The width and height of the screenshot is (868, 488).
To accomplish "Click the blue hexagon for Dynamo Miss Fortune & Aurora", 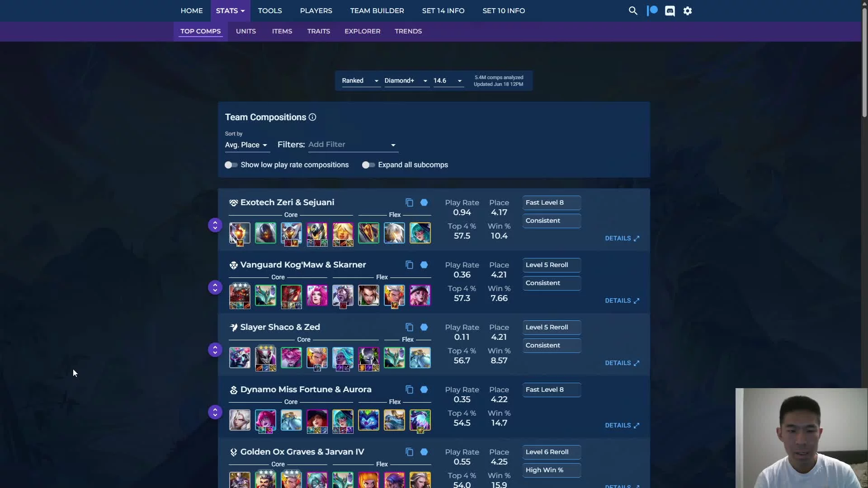I will [x=424, y=390].
